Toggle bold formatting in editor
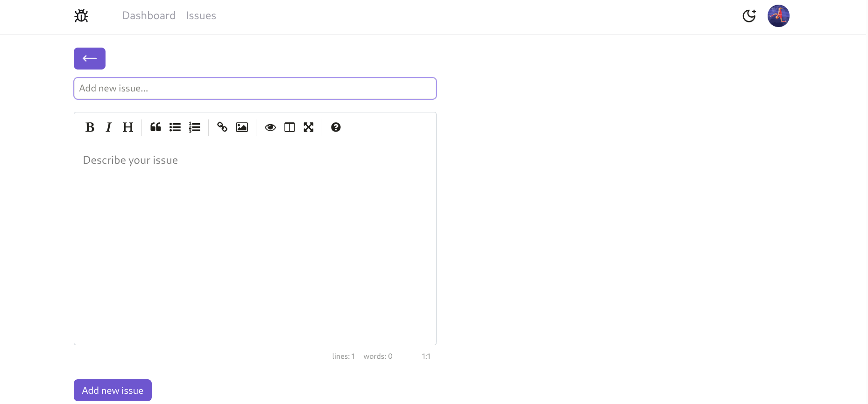 tap(90, 127)
